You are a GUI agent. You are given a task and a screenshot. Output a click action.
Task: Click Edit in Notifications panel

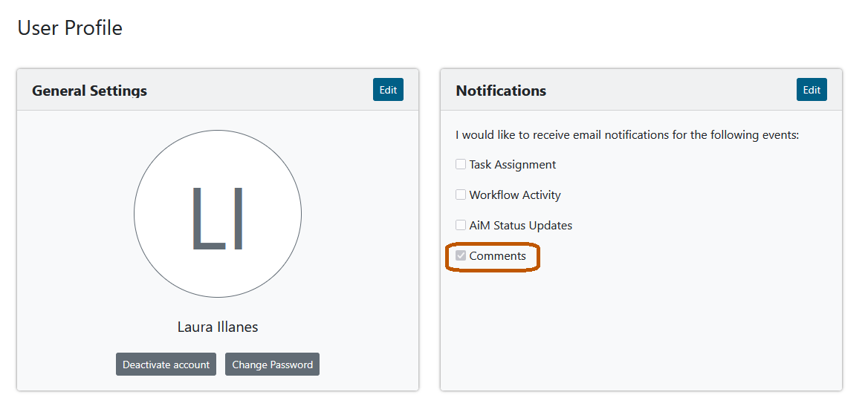coord(812,90)
